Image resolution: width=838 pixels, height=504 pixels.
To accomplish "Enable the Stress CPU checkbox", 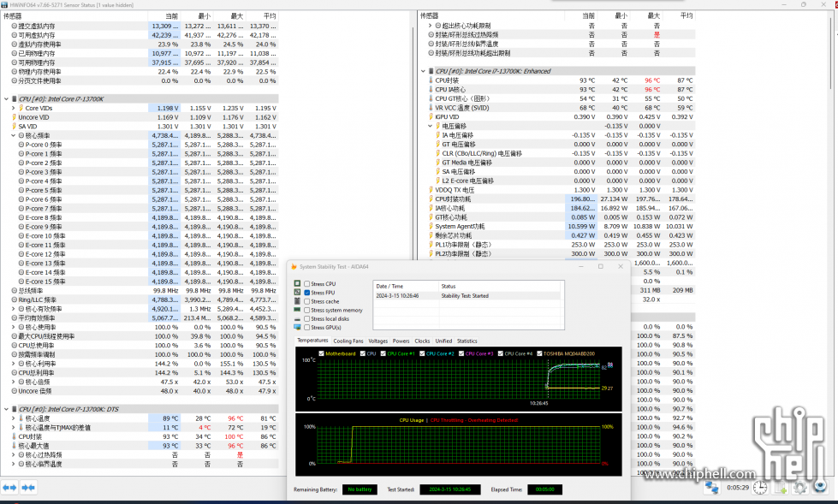I will click(306, 284).
